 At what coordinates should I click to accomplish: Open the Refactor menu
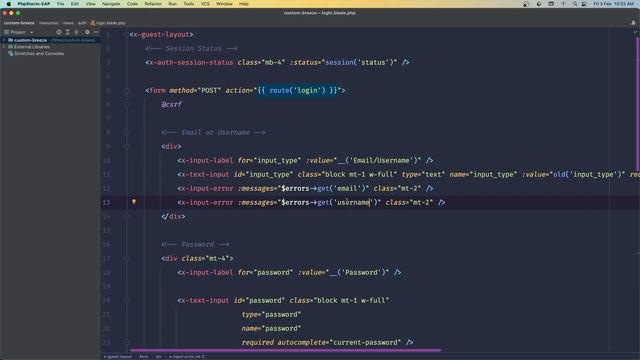click(153, 4)
